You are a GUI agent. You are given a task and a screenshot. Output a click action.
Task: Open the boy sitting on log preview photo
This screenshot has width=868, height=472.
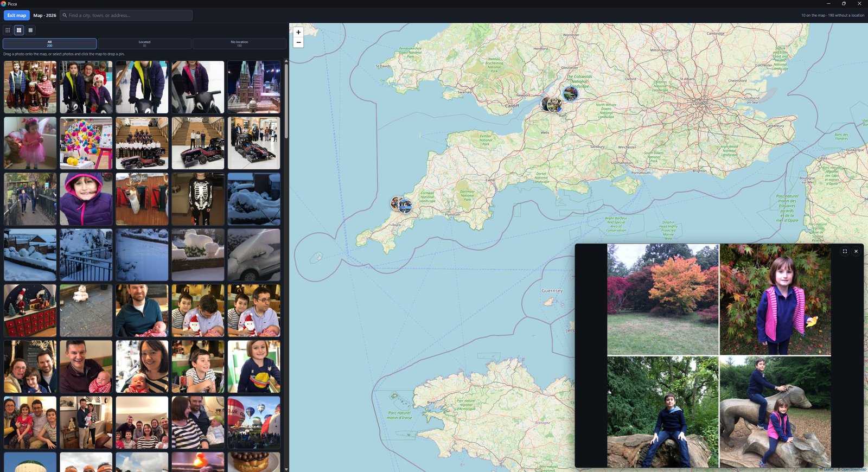tap(663, 412)
